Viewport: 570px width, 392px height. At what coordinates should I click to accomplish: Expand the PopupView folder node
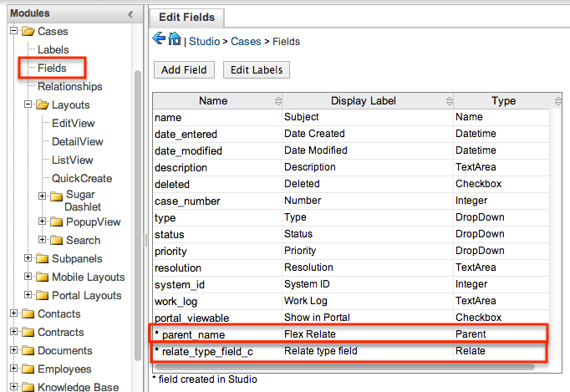[43, 221]
